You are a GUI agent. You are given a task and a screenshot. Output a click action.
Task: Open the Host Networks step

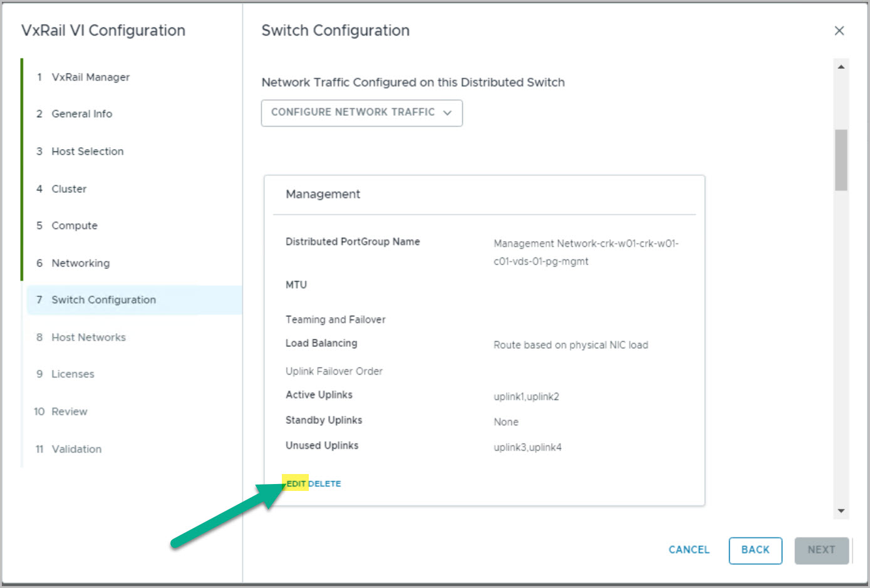[88, 338]
